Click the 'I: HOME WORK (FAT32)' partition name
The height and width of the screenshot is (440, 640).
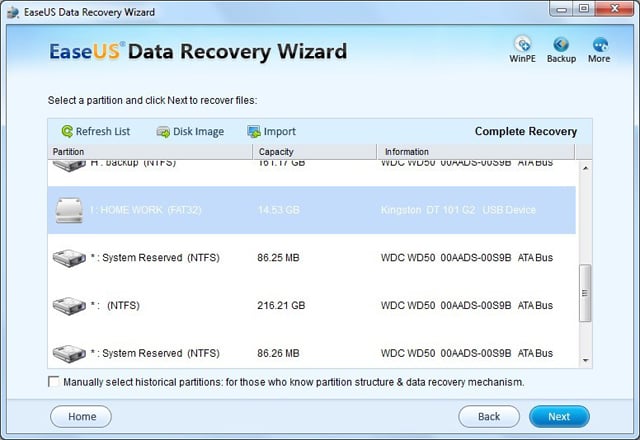pyautogui.click(x=146, y=210)
